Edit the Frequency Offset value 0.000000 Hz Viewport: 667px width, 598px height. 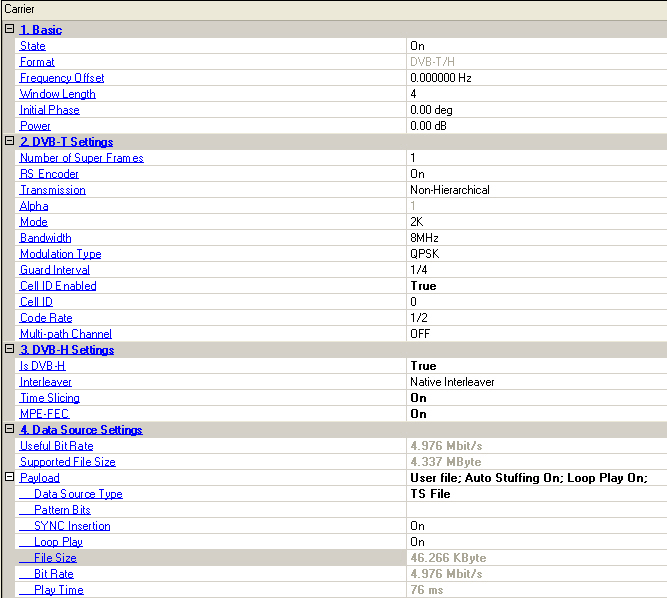click(441, 78)
